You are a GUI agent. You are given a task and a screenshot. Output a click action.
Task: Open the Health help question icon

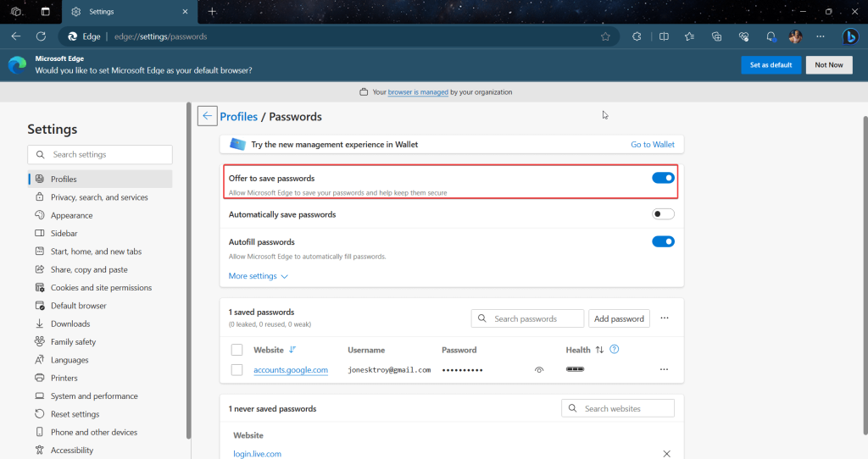coord(614,349)
